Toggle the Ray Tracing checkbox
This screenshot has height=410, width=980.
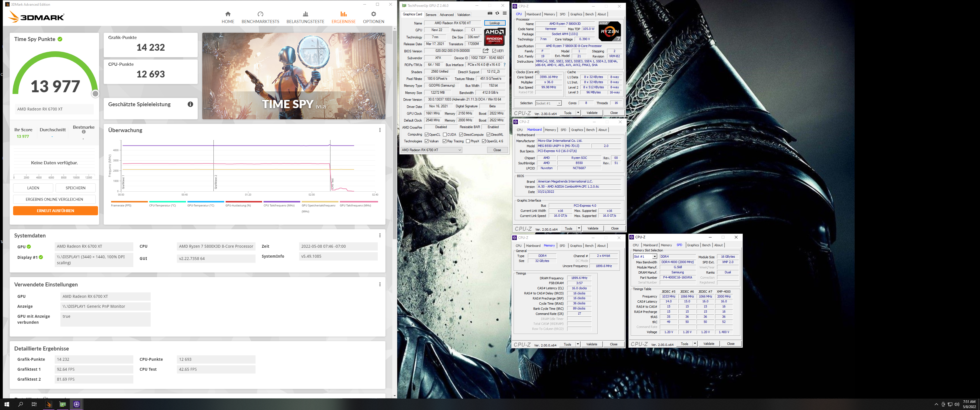pos(445,142)
